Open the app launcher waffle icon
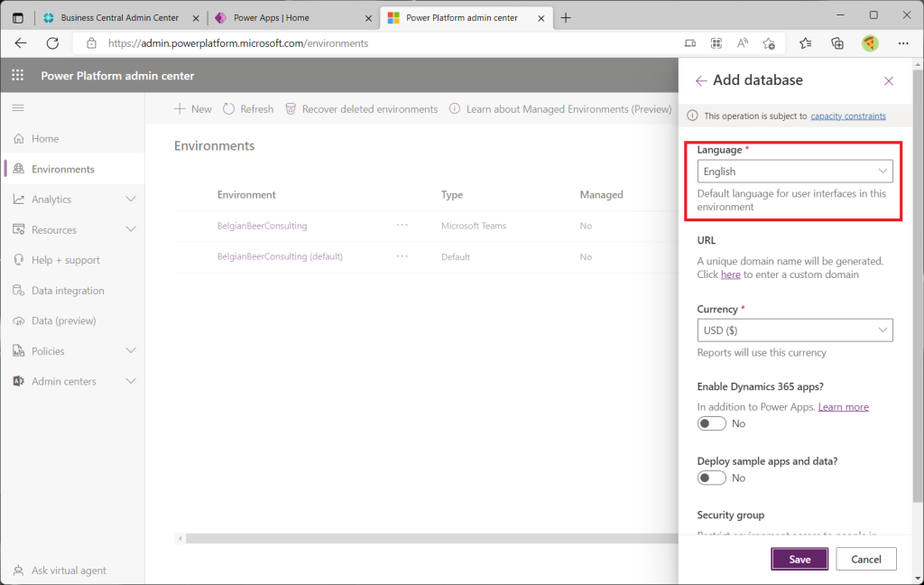The image size is (924, 585). (x=18, y=76)
